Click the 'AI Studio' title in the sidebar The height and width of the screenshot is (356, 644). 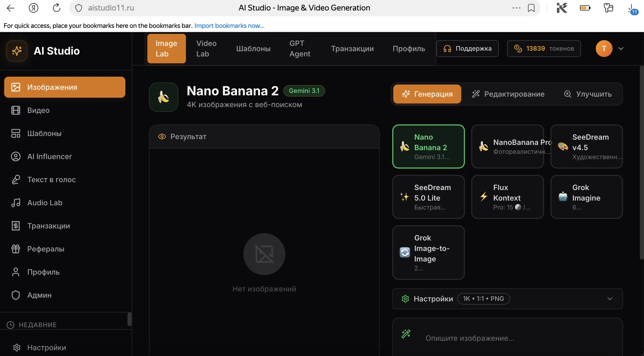click(x=57, y=51)
